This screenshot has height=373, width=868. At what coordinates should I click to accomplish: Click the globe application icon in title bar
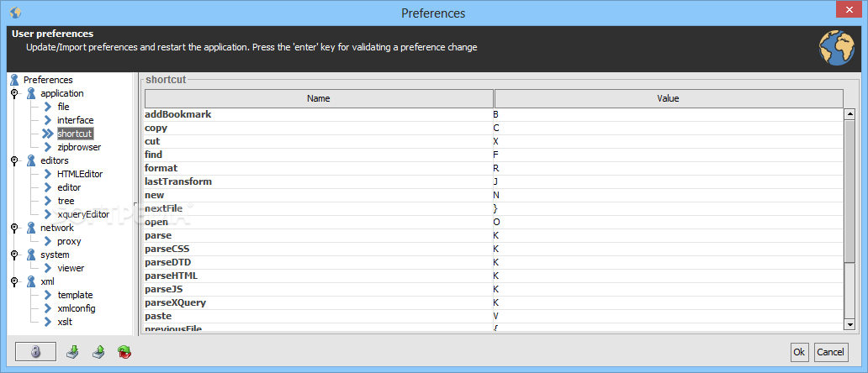point(15,12)
